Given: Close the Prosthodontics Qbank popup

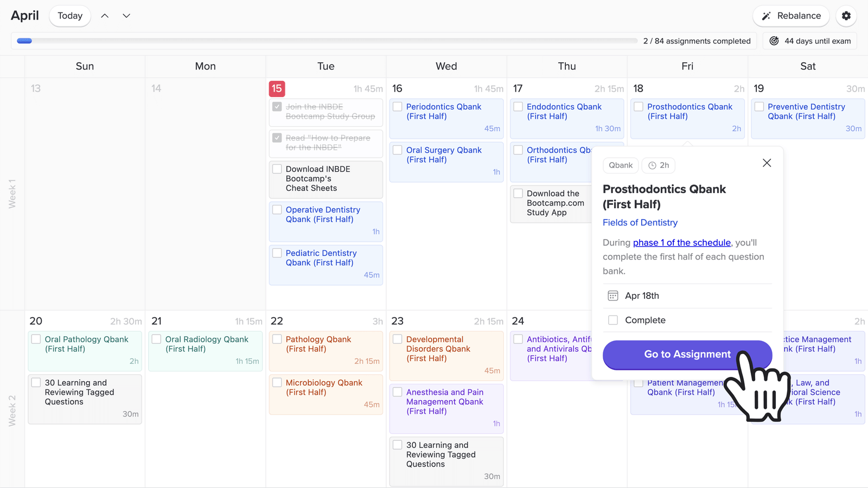Looking at the screenshot, I should [x=767, y=163].
